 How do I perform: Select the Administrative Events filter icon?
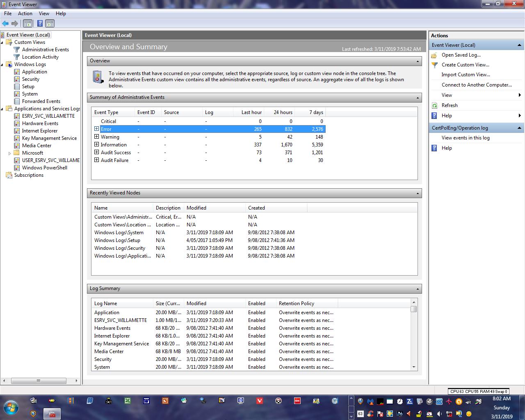17,50
